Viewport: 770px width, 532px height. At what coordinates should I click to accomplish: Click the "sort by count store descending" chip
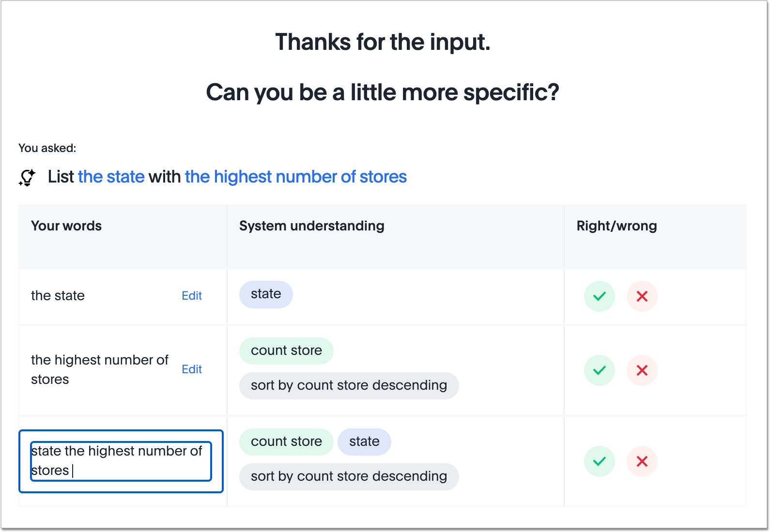348,385
